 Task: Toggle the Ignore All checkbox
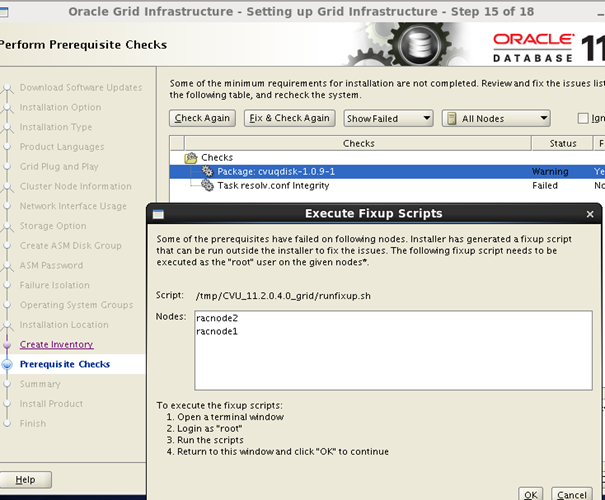(x=583, y=118)
